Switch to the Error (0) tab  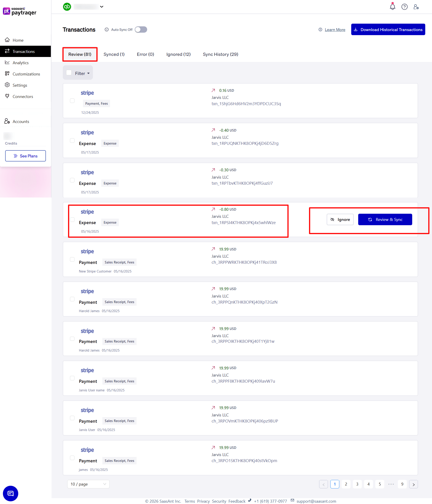pos(145,54)
